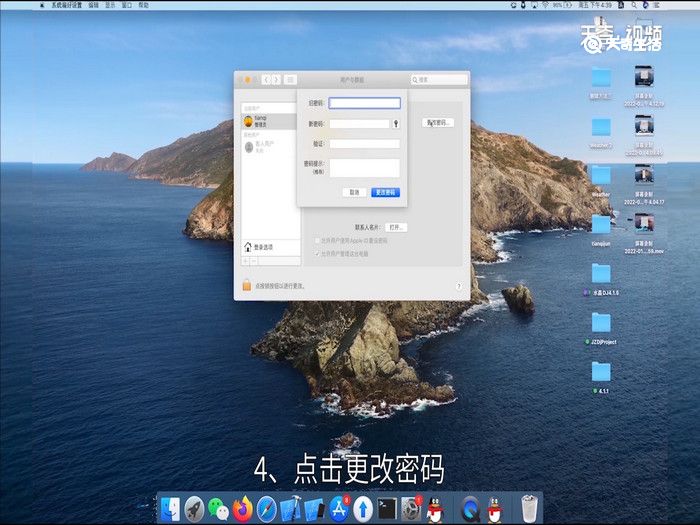Viewport: 700px width, 525px height.
Task: Toggle the allow user to administer computer checkbox
Action: [317, 254]
